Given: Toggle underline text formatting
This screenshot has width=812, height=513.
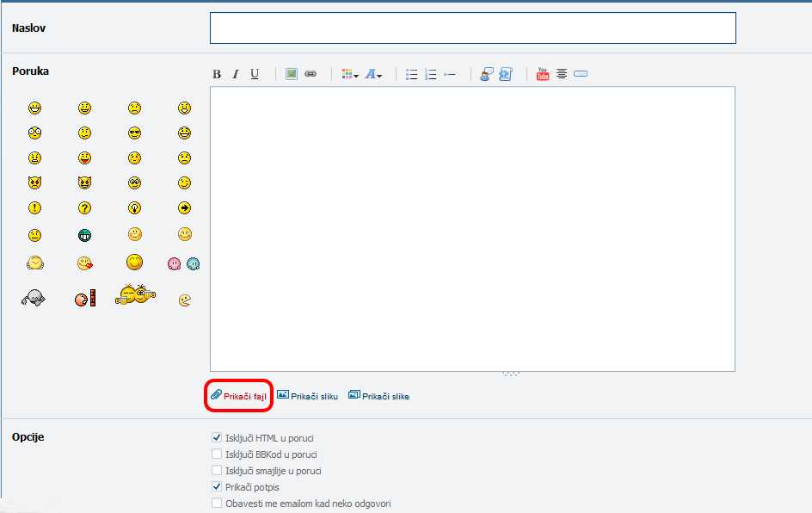Looking at the screenshot, I should (x=255, y=74).
